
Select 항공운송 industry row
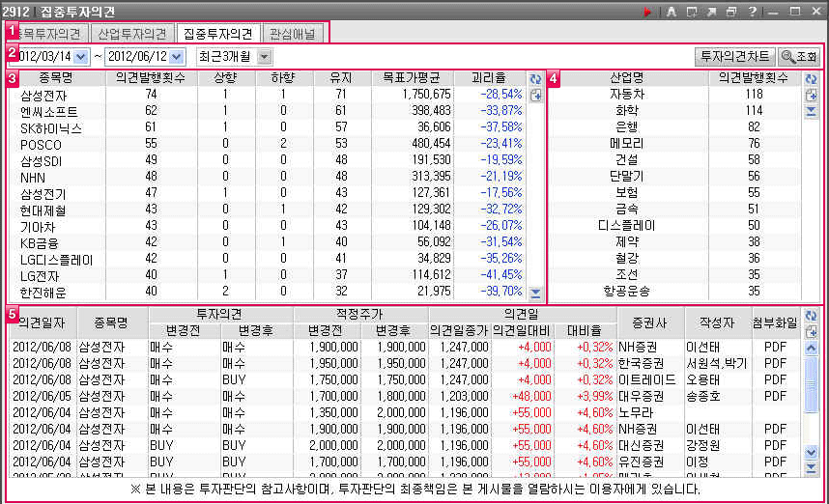point(674,291)
